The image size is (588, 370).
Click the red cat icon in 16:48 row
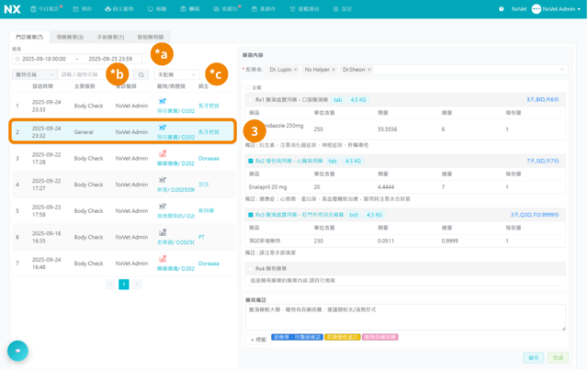(162, 259)
